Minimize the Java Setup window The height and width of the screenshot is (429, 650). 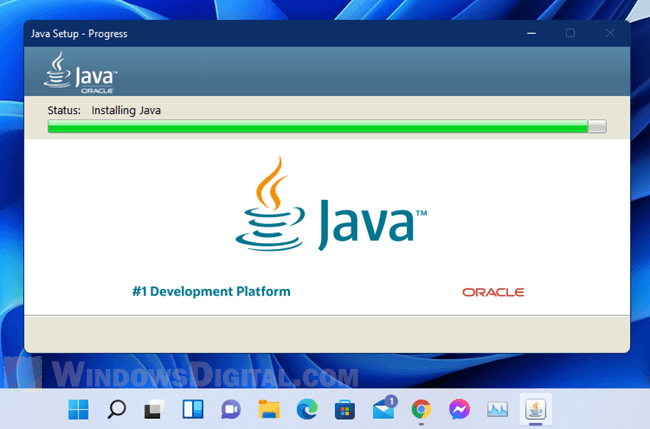pos(531,33)
